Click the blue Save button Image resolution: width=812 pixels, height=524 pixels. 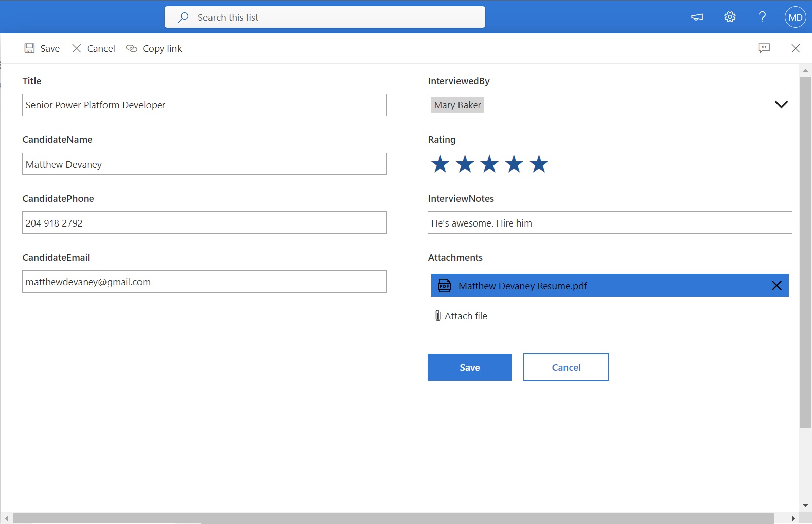[469, 367]
